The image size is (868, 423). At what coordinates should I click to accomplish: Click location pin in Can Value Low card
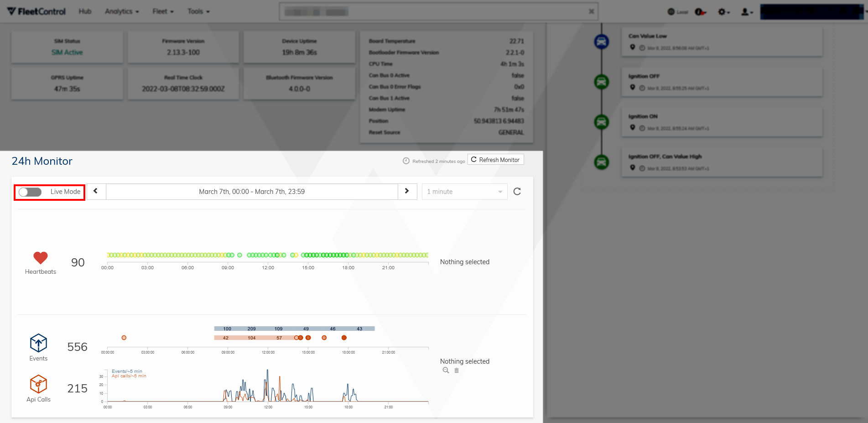click(632, 47)
